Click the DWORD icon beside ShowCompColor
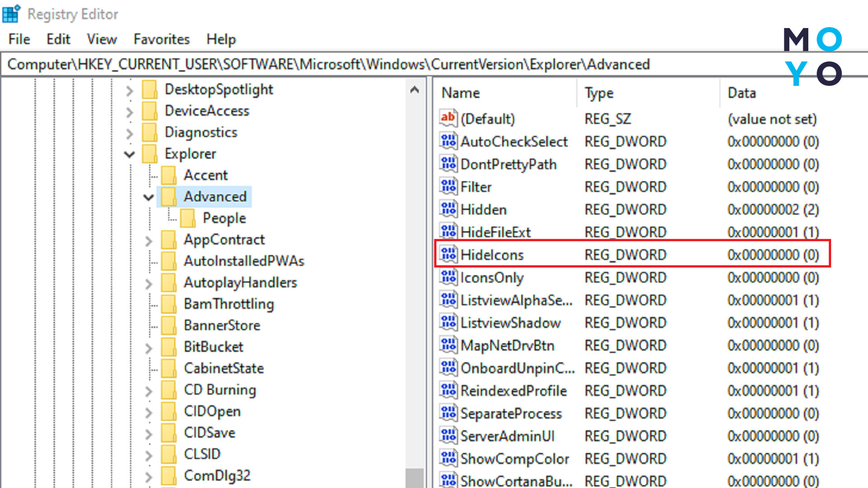This screenshot has width=868, height=488. (x=448, y=458)
